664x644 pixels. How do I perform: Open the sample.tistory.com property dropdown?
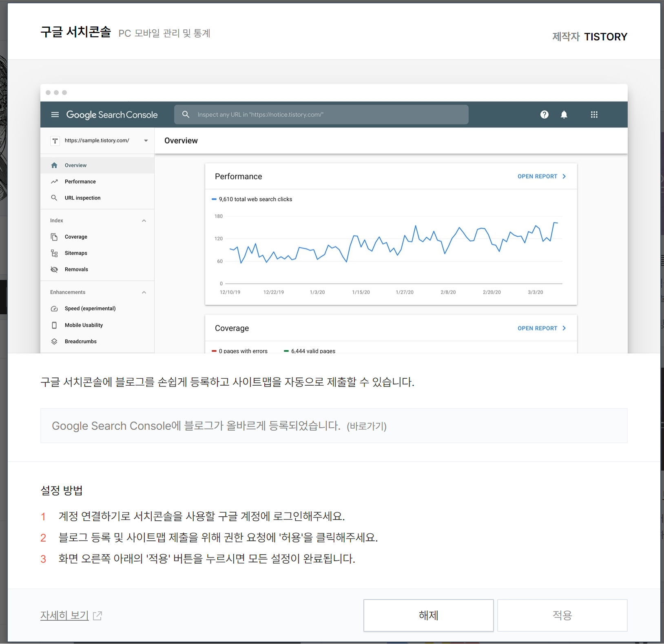pyautogui.click(x=97, y=140)
